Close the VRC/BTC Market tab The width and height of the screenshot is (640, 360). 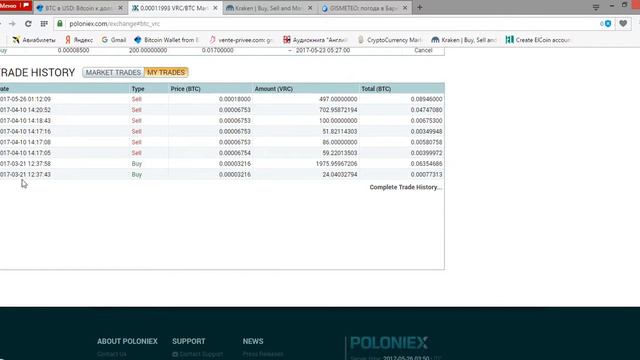[x=215, y=8]
